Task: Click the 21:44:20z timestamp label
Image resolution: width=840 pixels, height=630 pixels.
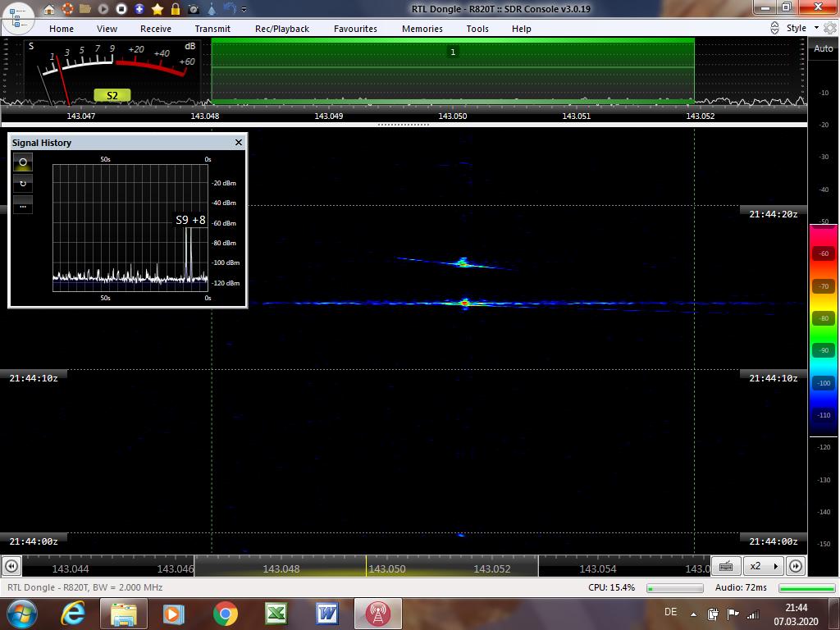Action: coord(773,214)
